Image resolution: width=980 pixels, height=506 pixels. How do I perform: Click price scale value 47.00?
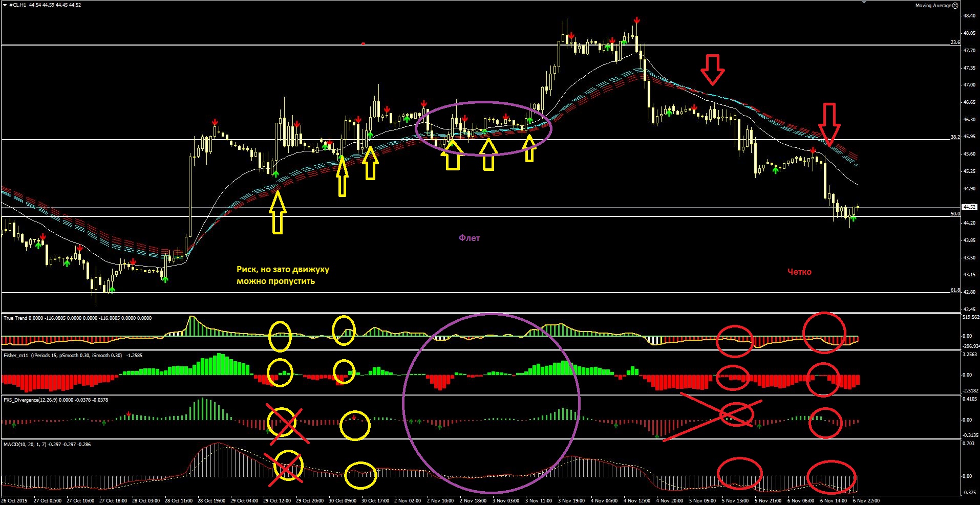point(969,85)
